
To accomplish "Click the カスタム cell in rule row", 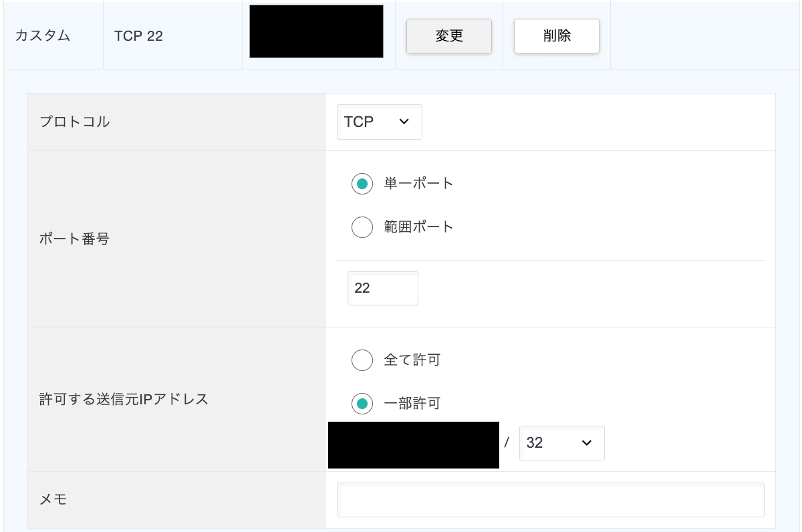I will 43,36.
